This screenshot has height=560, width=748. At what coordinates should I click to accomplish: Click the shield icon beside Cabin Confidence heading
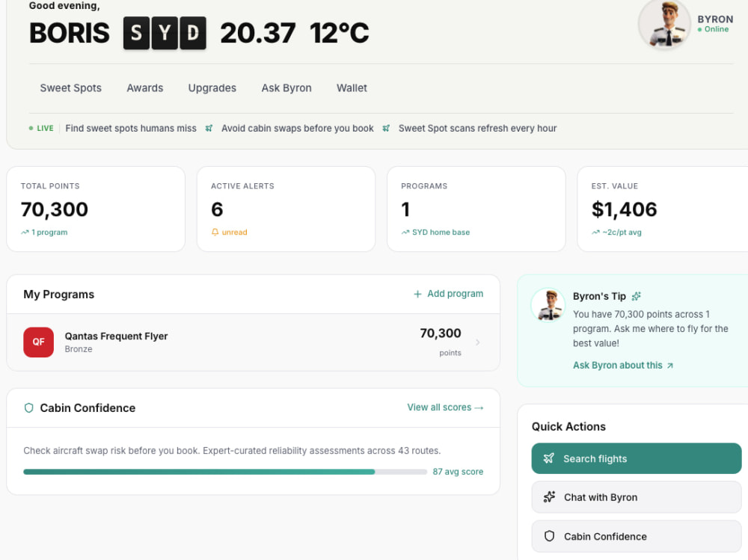tap(28, 407)
